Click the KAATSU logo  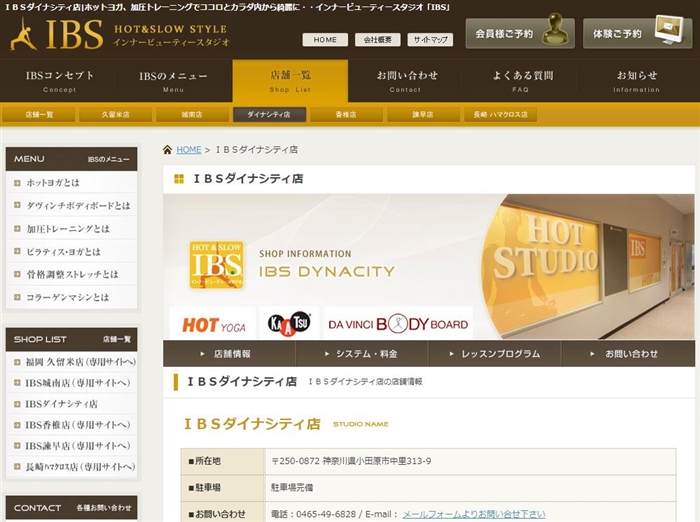tap(289, 323)
